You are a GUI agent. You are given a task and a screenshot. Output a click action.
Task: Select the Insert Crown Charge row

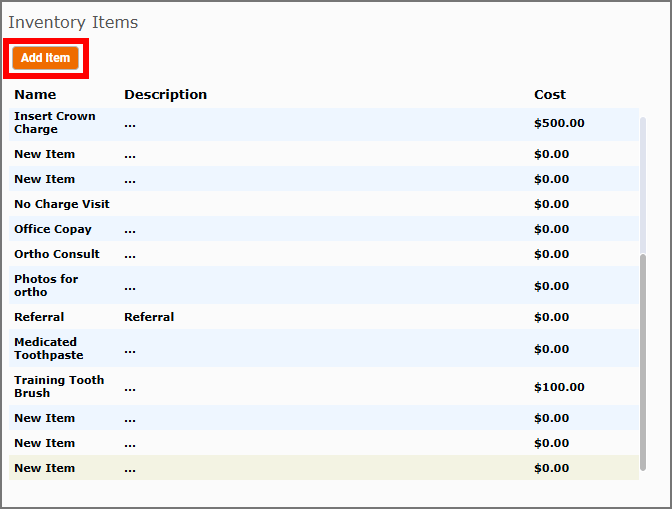click(x=324, y=124)
